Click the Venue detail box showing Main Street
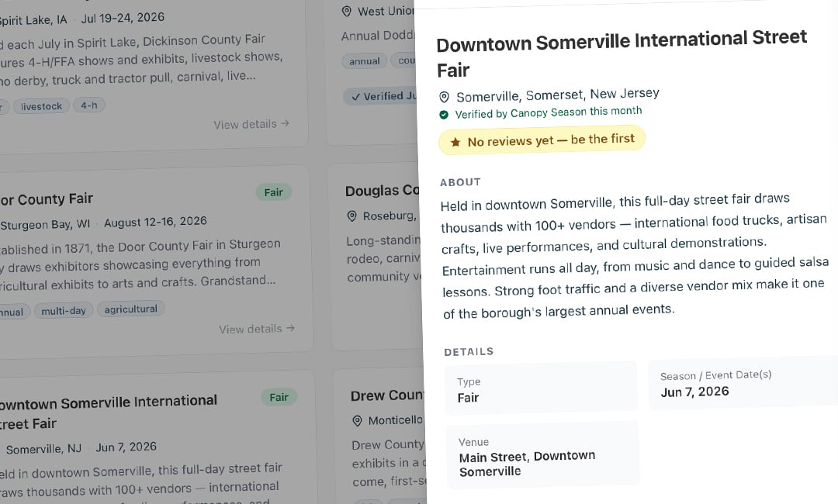This screenshot has width=838, height=504. 542,455
